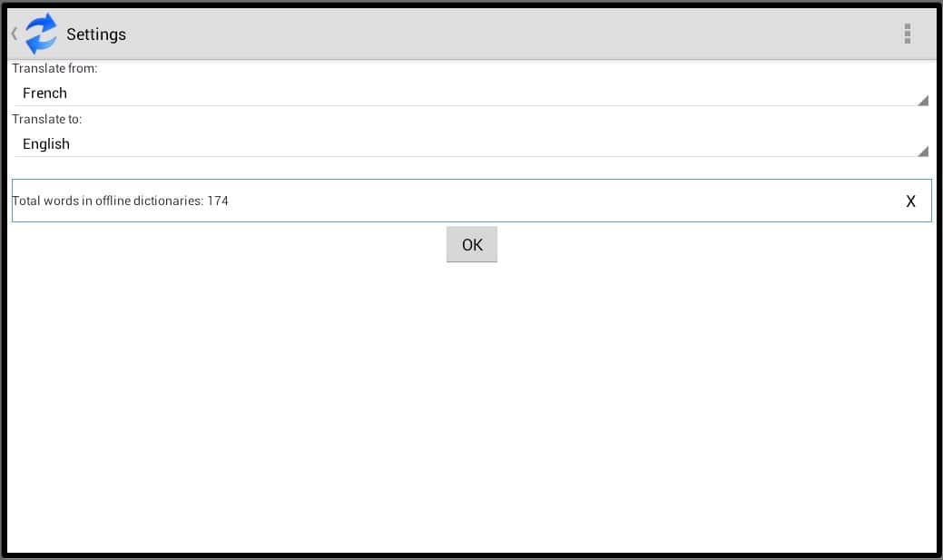Screen dimensions: 943x560
Task: Click the 'Translate from:' label
Action: pyautogui.click(x=54, y=68)
